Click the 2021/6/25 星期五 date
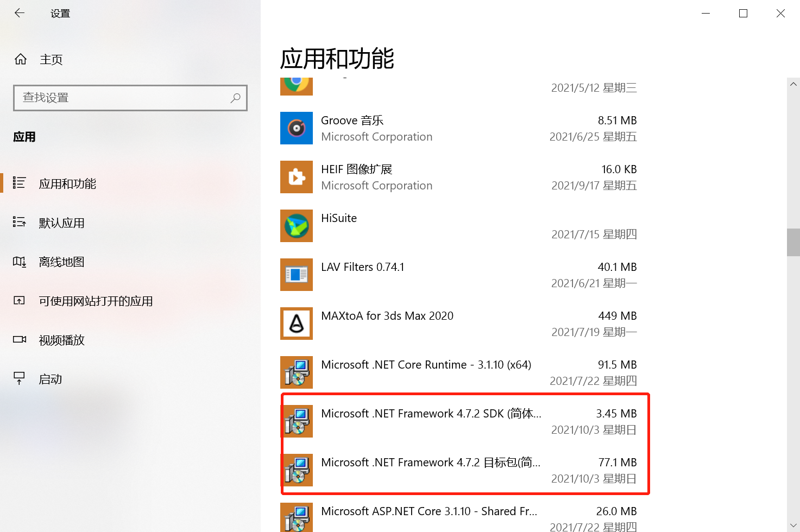The width and height of the screenshot is (800, 532). pos(593,137)
